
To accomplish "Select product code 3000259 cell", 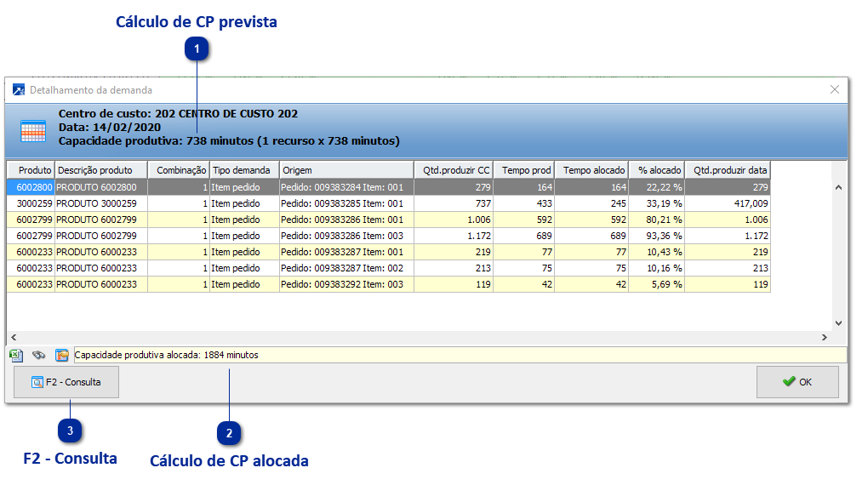I will pyautogui.click(x=31, y=203).
